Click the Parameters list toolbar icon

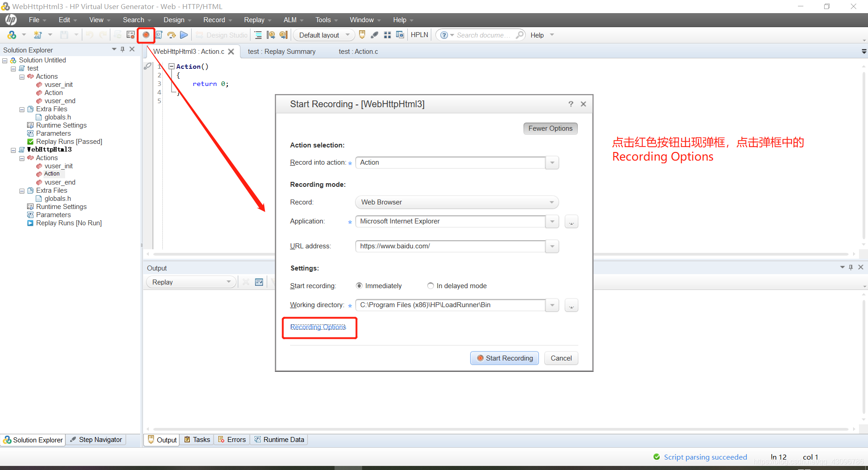point(159,35)
